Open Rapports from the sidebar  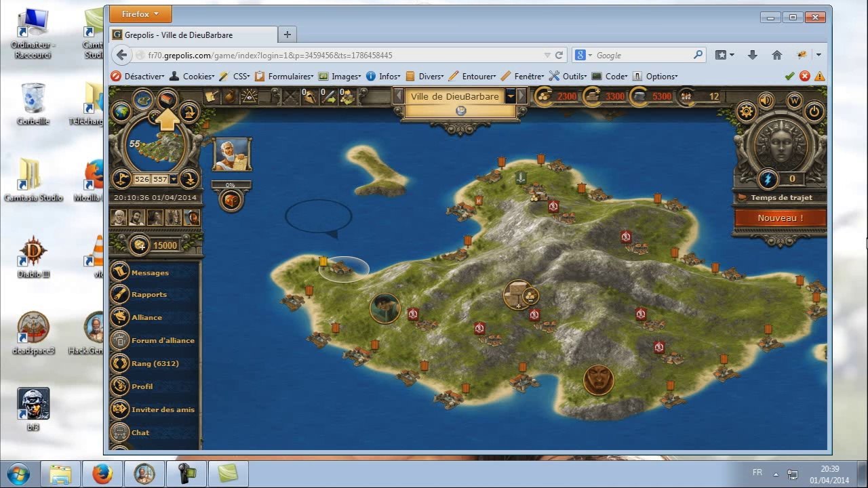pos(149,294)
